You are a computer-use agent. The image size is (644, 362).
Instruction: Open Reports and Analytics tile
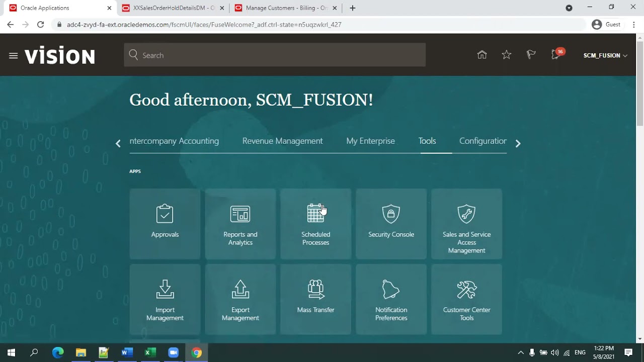click(240, 224)
